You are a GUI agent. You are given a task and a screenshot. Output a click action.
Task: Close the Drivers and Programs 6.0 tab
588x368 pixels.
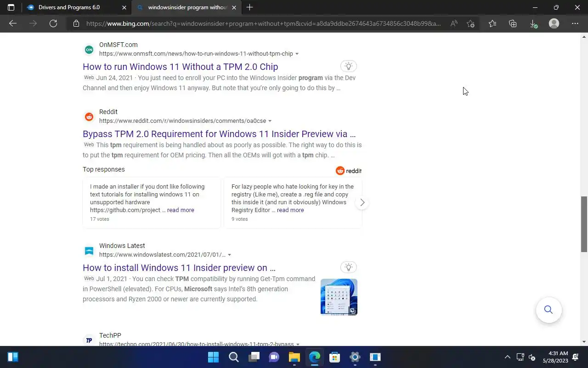coord(124,7)
